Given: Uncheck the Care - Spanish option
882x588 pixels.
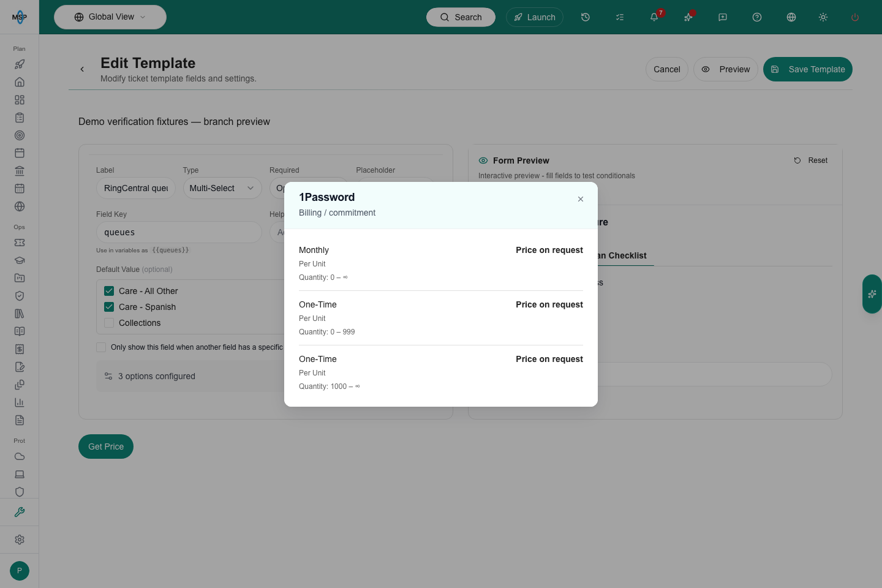Looking at the screenshot, I should [109, 307].
